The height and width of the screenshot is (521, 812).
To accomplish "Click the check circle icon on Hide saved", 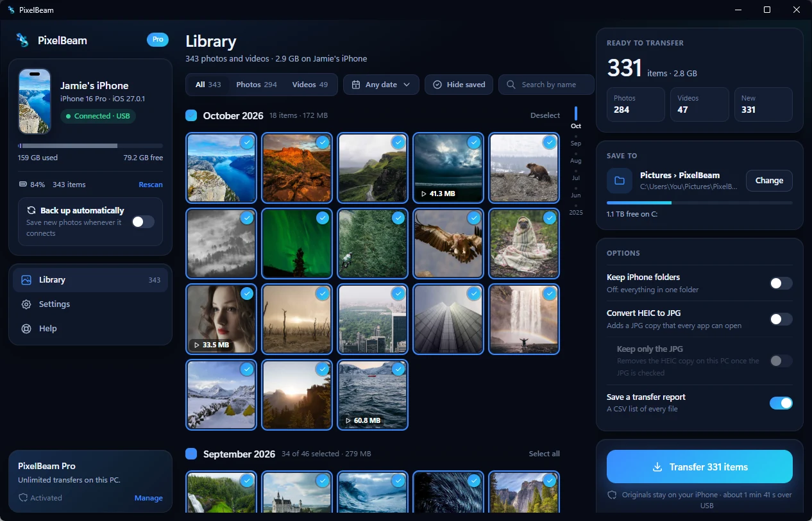I will [x=437, y=85].
